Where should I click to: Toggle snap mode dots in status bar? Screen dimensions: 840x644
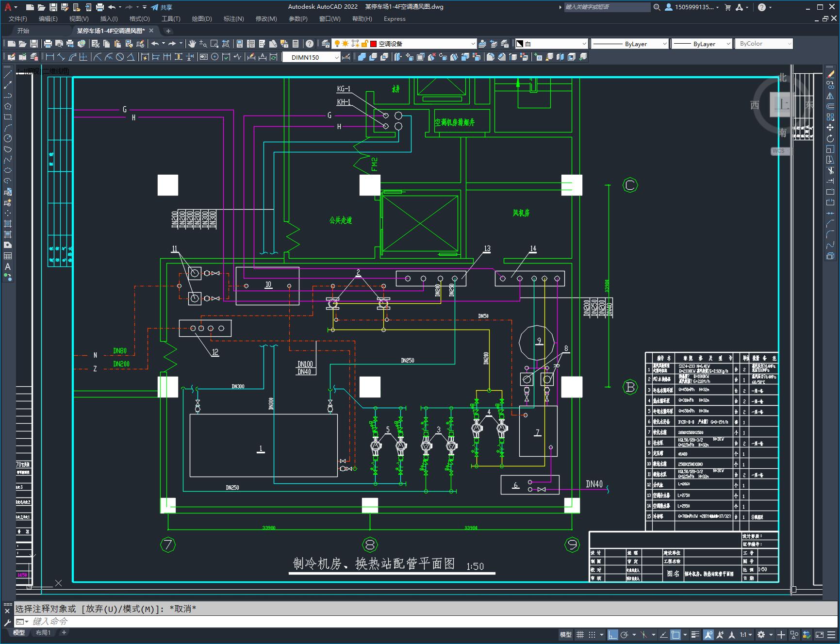tap(592, 634)
